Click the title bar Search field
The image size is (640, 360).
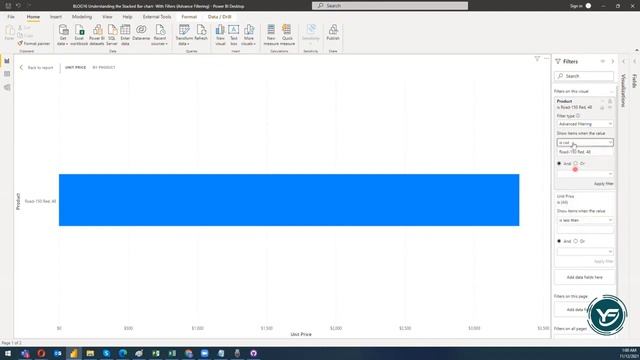click(x=390, y=6)
